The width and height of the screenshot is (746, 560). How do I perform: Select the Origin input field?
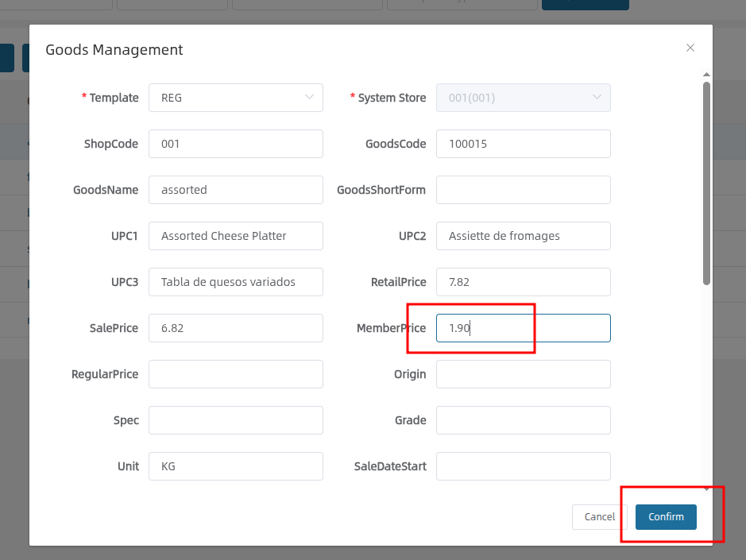click(523, 374)
